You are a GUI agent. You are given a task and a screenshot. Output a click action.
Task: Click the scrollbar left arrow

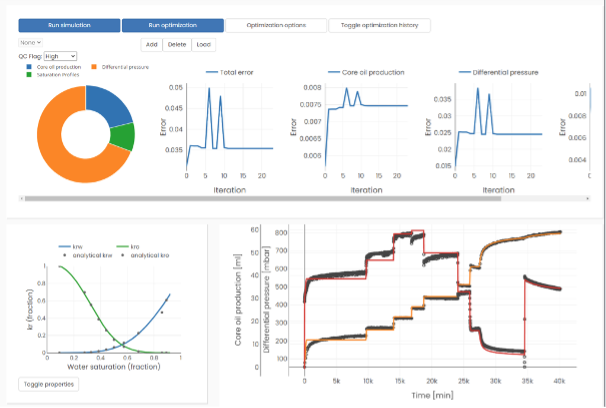coord(21,199)
